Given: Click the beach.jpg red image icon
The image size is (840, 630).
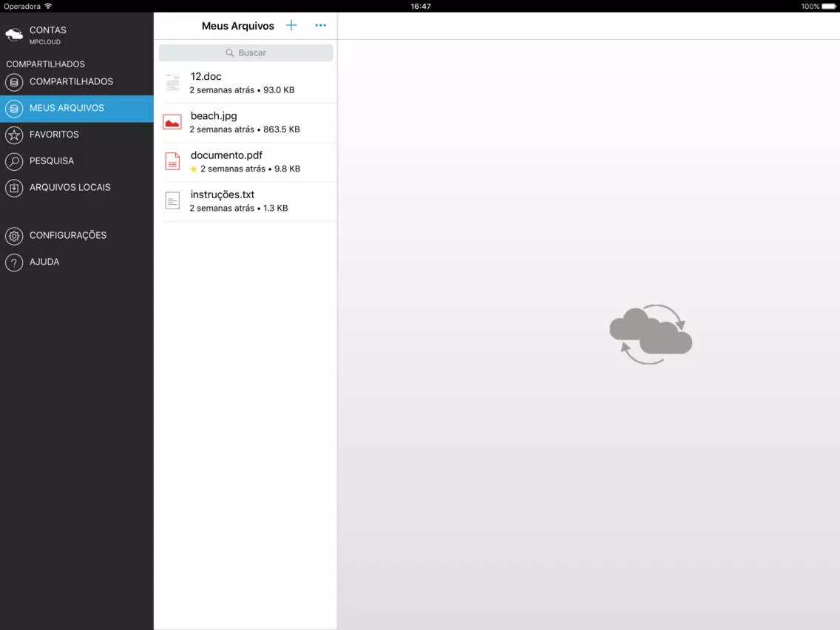Looking at the screenshot, I should 172,122.
